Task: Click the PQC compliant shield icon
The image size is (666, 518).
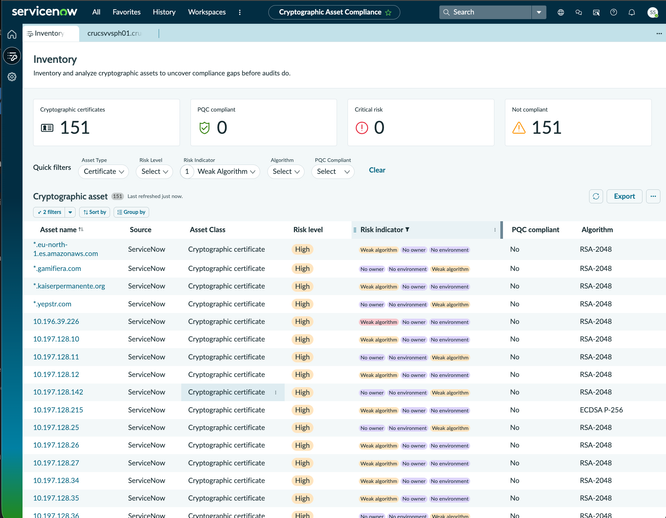Action: [204, 128]
